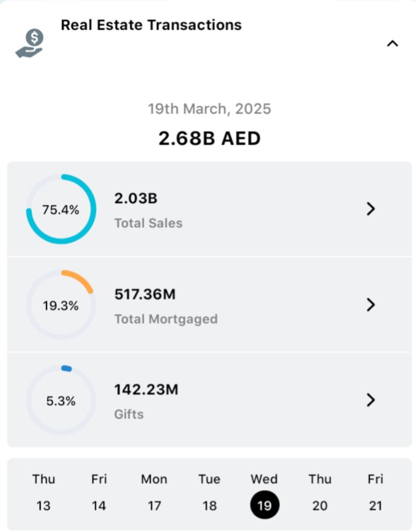Screen dimensions: 416x532
Task: Open Total Sales details chevron
Action: click(x=371, y=209)
